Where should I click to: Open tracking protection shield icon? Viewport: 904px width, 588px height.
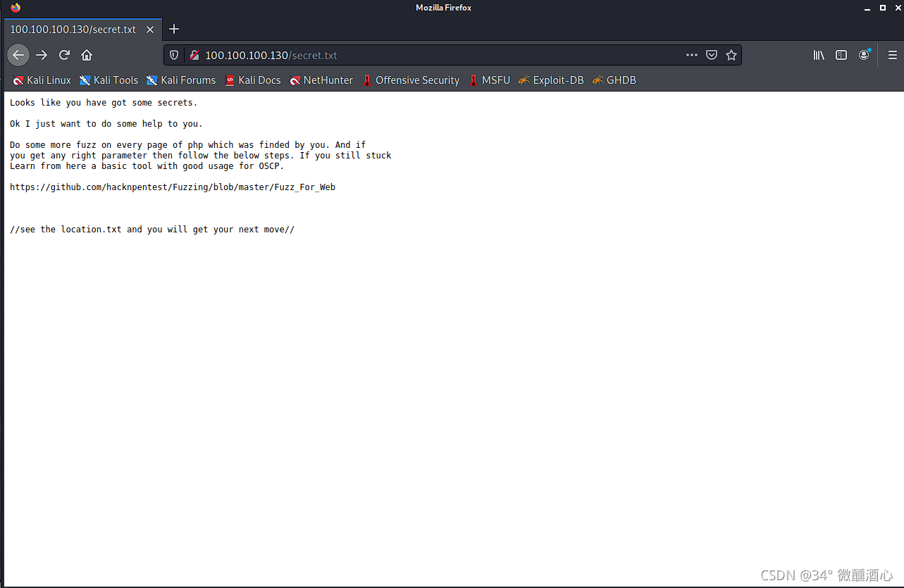pyautogui.click(x=174, y=55)
